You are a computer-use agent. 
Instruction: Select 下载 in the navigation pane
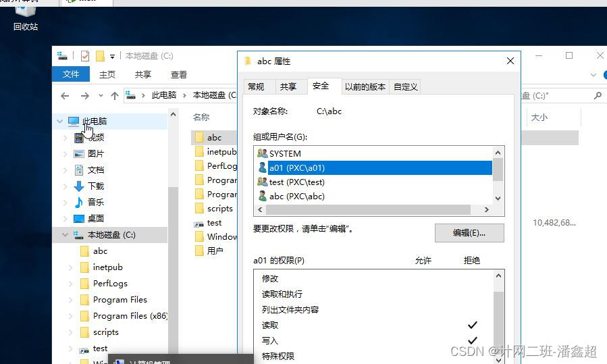95,186
